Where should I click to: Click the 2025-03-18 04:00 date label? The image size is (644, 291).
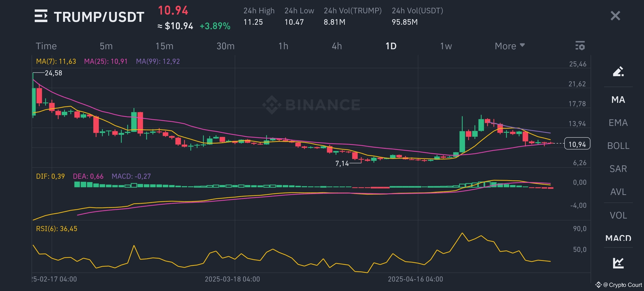pyautogui.click(x=232, y=279)
